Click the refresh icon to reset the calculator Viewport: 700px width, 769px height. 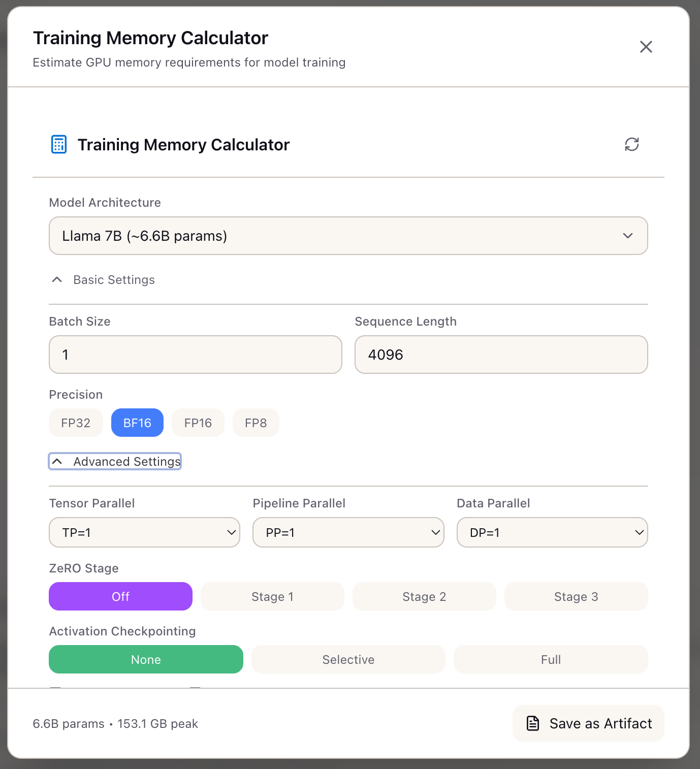coord(632,144)
